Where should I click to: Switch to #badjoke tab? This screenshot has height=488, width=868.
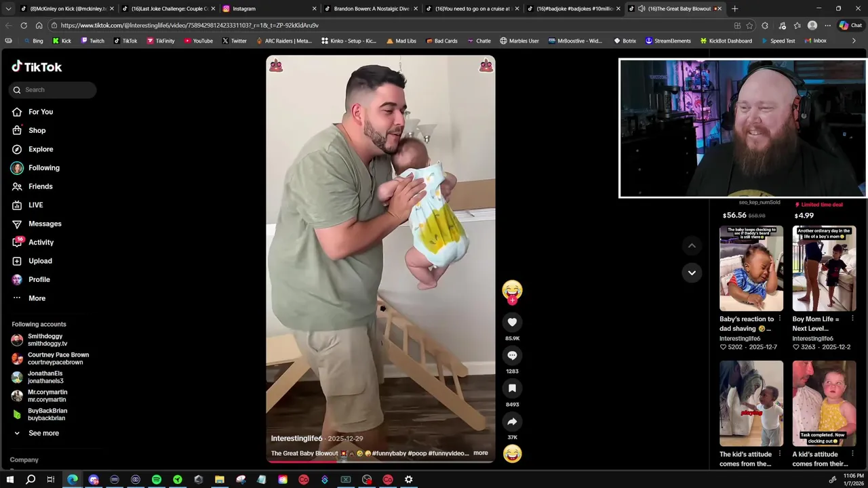574,9
